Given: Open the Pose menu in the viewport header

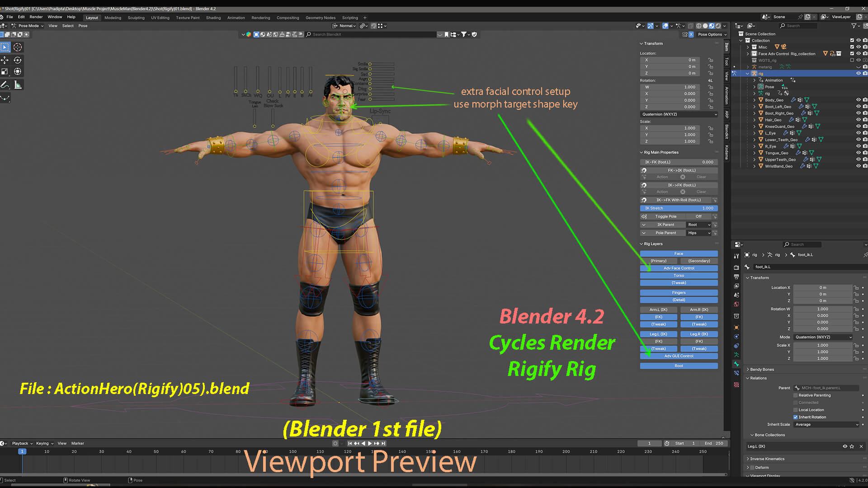Looking at the screenshot, I should [x=83, y=26].
